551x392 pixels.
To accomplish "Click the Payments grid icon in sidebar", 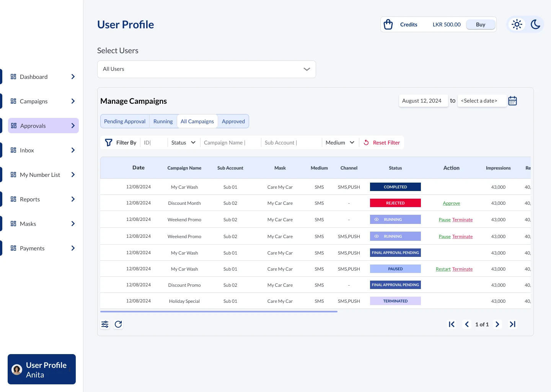I will pyautogui.click(x=13, y=248).
